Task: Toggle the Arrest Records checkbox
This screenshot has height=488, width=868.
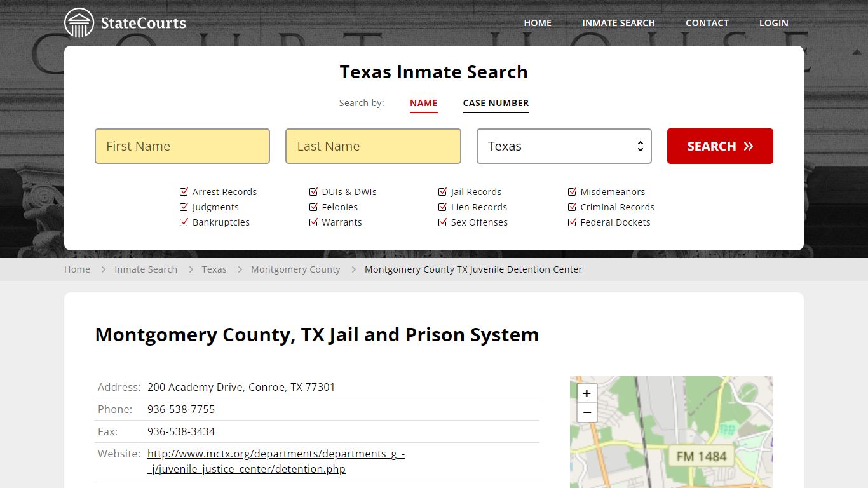Action: click(x=184, y=192)
